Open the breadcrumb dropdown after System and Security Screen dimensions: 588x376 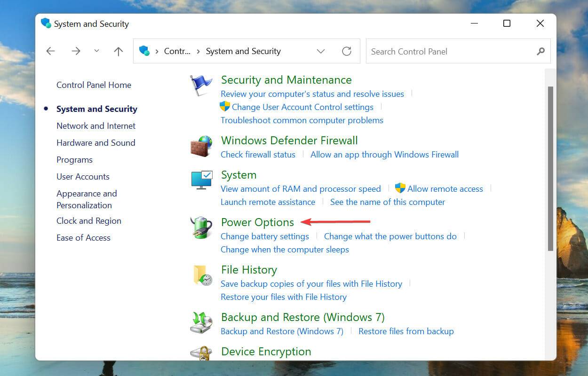(321, 51)
